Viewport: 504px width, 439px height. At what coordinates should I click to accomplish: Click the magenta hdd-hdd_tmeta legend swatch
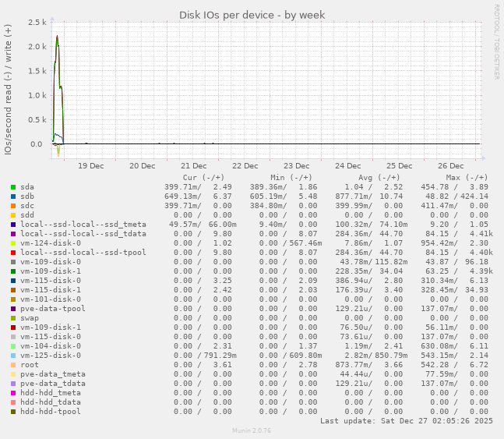point(13,393)
